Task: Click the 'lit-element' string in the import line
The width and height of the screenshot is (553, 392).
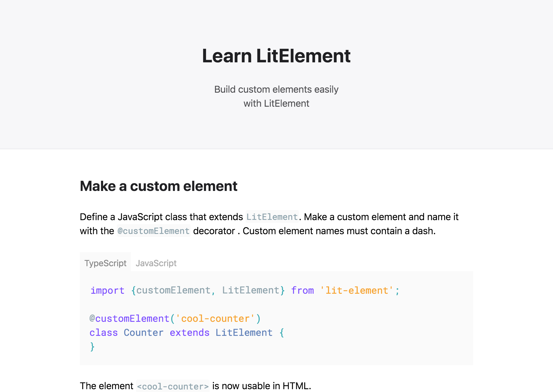Action: tap(357, 290)
